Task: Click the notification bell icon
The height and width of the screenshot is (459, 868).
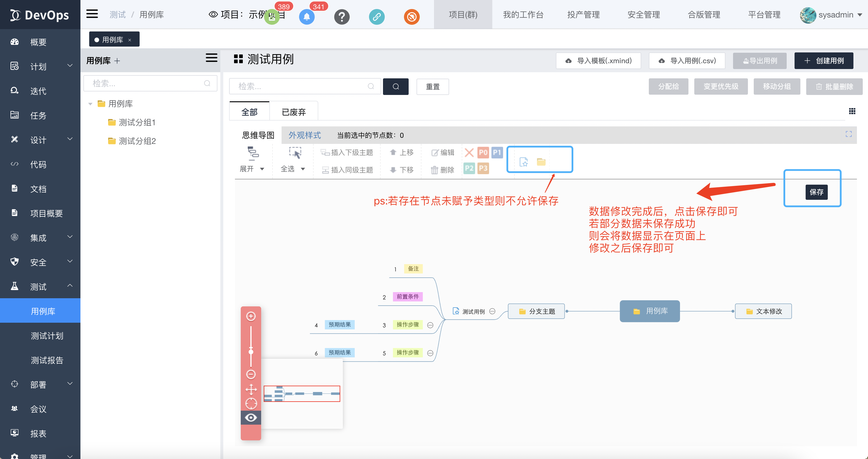Action: [307, 17]
